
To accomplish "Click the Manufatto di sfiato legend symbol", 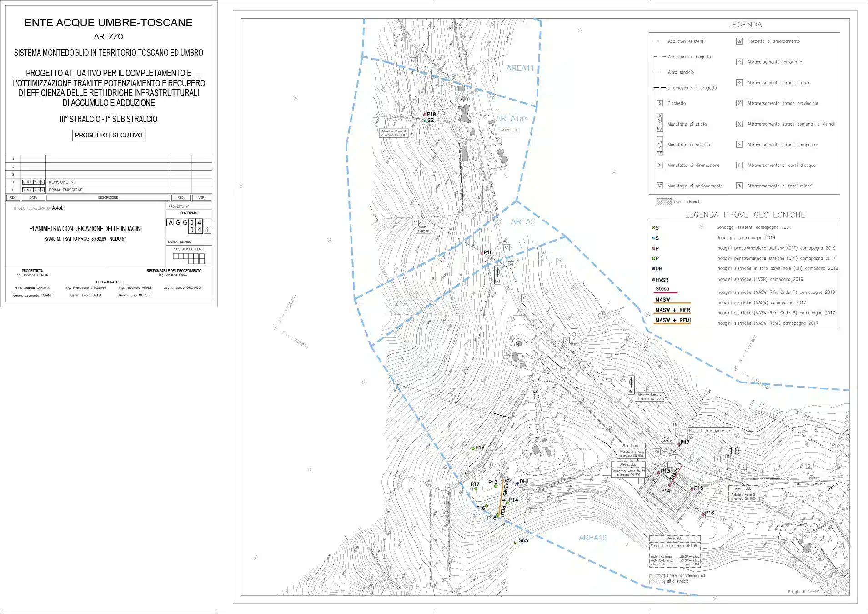I will click(x=660, y=122).
